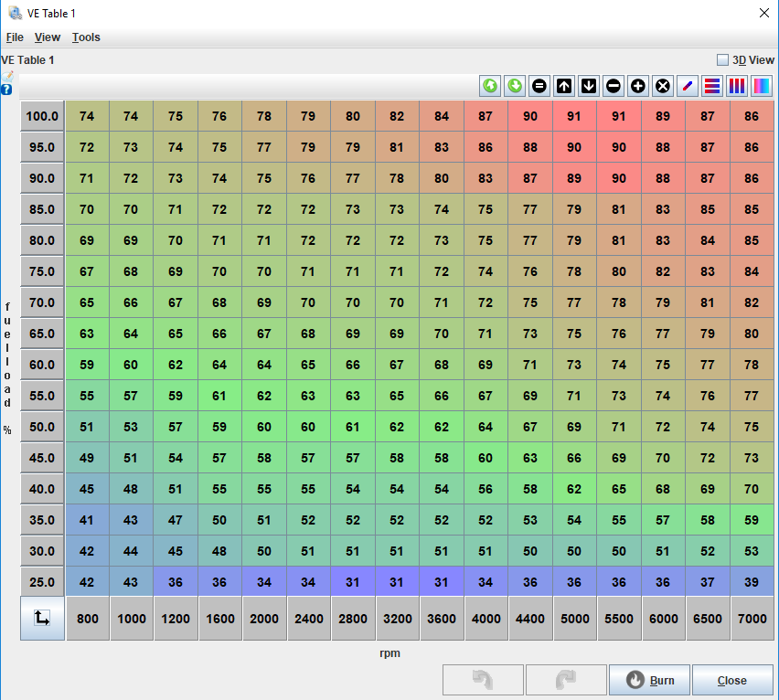Select the equals set-value tool
Viewport: 779px width, 700px height.
539,85
